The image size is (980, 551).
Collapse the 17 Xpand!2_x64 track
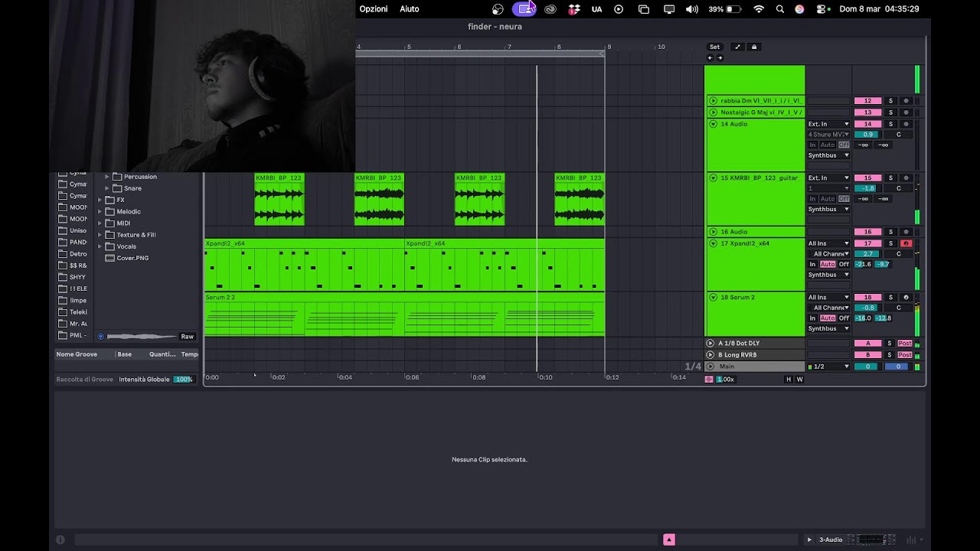coord(713,243)
